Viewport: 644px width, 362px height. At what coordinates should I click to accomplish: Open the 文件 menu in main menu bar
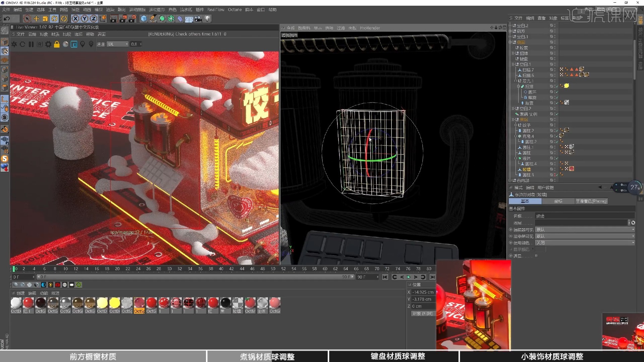tap(6, 10)
